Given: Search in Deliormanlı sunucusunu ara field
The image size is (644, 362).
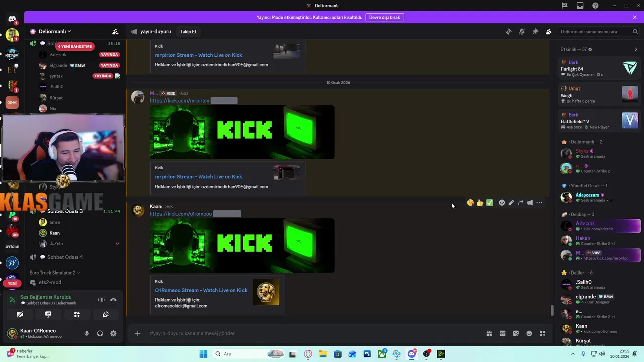Looking at the screenshot, I should [x=599, y=31].
